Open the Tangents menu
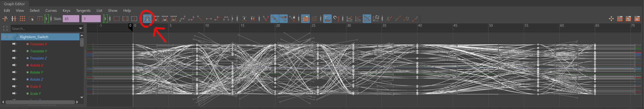Image resolution: width=644 pixels, height=109 pixels. pyautogui.click(x=83, y=11)
